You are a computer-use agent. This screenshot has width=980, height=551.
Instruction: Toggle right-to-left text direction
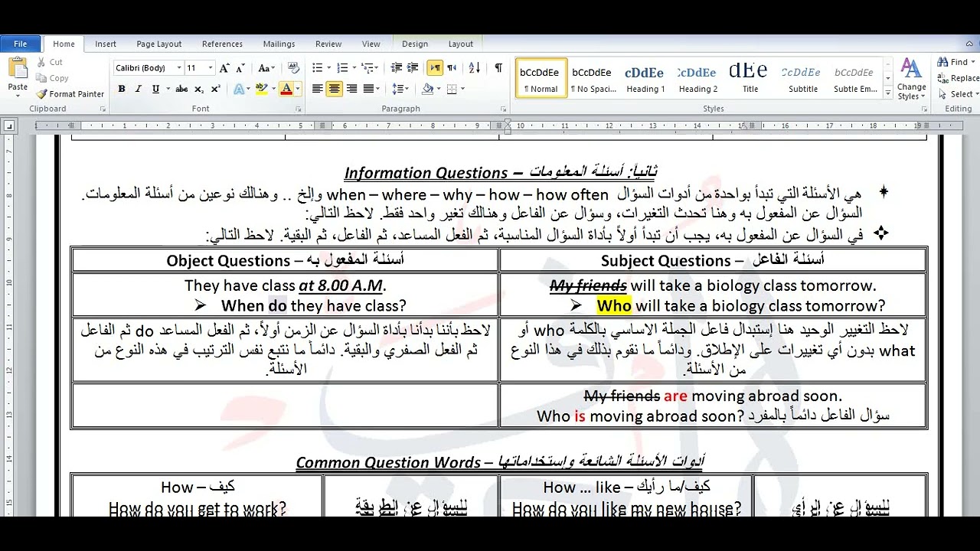tap(451, 68)
